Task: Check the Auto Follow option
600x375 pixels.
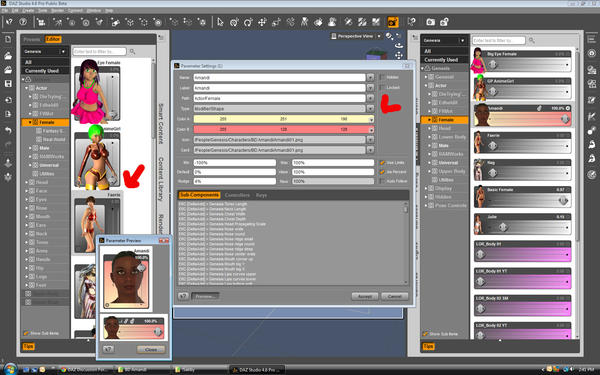Action: 382,181
